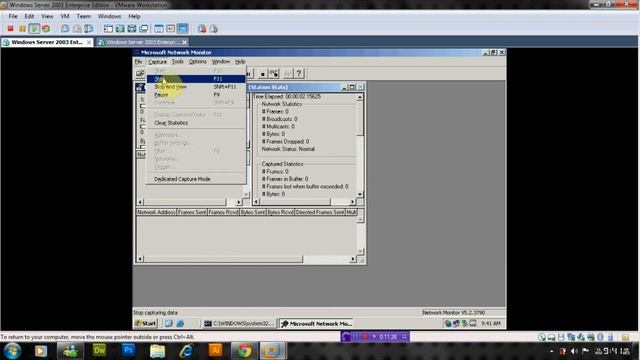Click the show desktop quick launch icon in guest
The image size is (640, 360).
[x=169, y=323]
